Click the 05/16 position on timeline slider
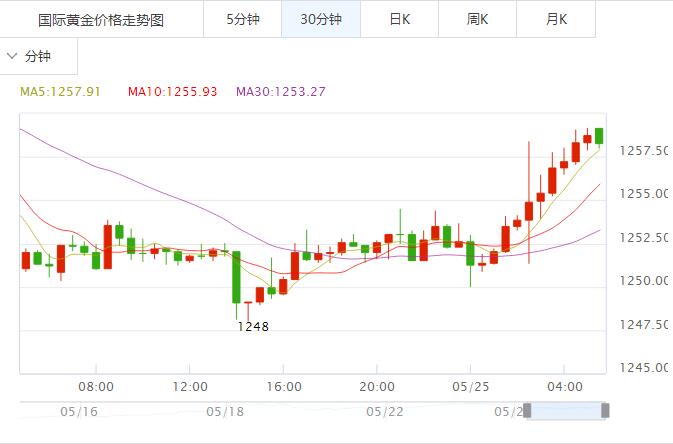The width and height of the screenshot is (673, 444). click(78, 411)
